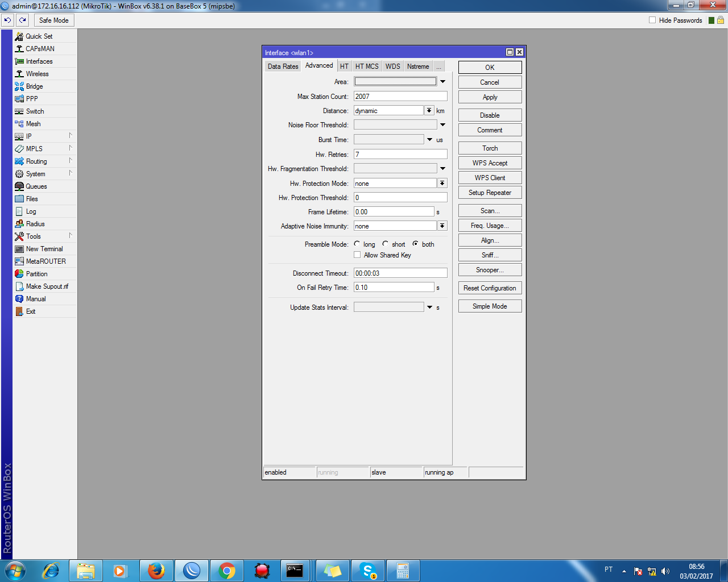Image resolution: width=728 pixels, height=582 pixels.
Task: Open the Switch menu icon
Action: [x=19, y=111]
